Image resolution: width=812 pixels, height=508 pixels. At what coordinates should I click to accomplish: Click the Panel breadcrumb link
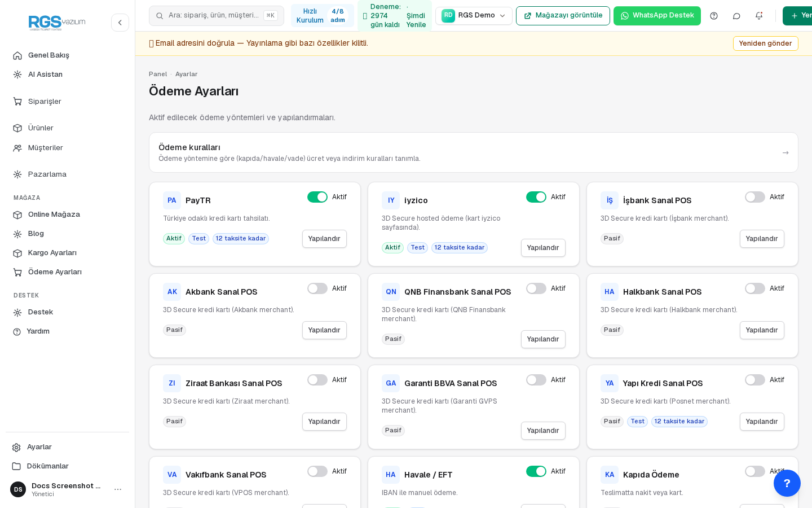[158, 74]
